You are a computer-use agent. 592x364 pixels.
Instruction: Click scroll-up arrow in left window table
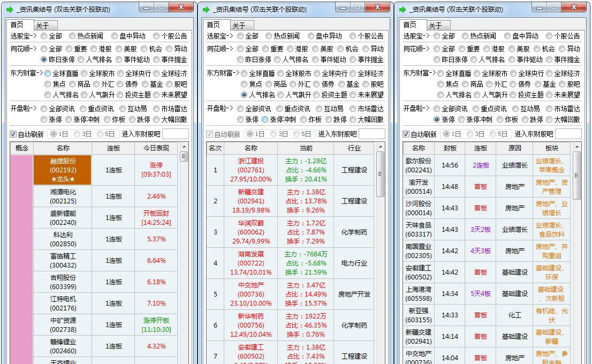click(x=184, y=147)
